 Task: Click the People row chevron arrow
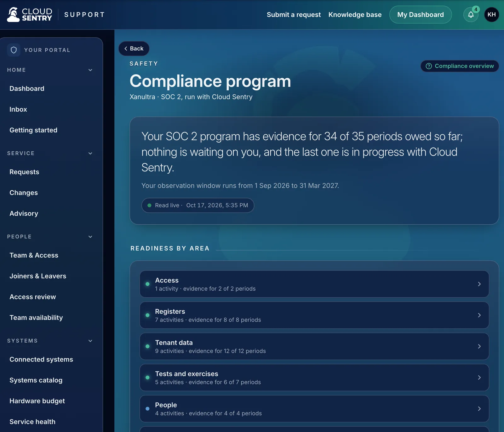pyautogui.click(x=479, y=409)
